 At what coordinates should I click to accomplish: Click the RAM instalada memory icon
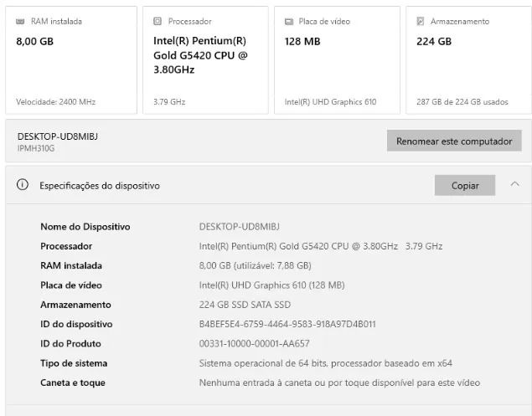click(x=20, y=22)
